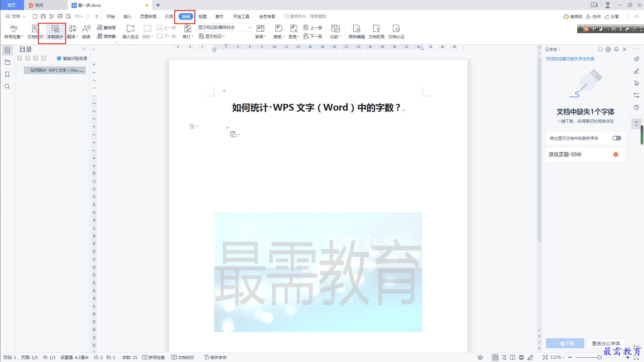Image resolution: width=644 pixels, height=362 pixels.
Task: Pin the 云字体 panel
Action: click(616, 49)
